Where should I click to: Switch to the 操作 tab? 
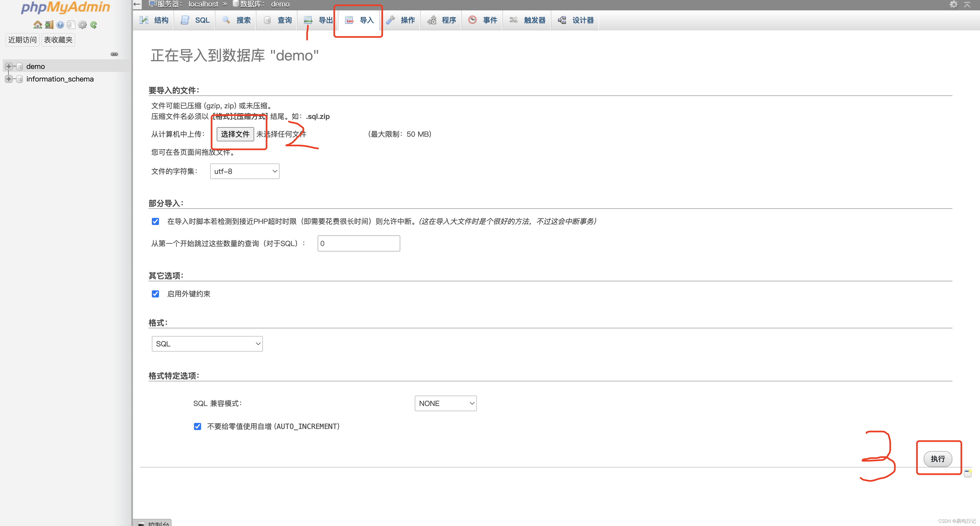click(400, 20)
